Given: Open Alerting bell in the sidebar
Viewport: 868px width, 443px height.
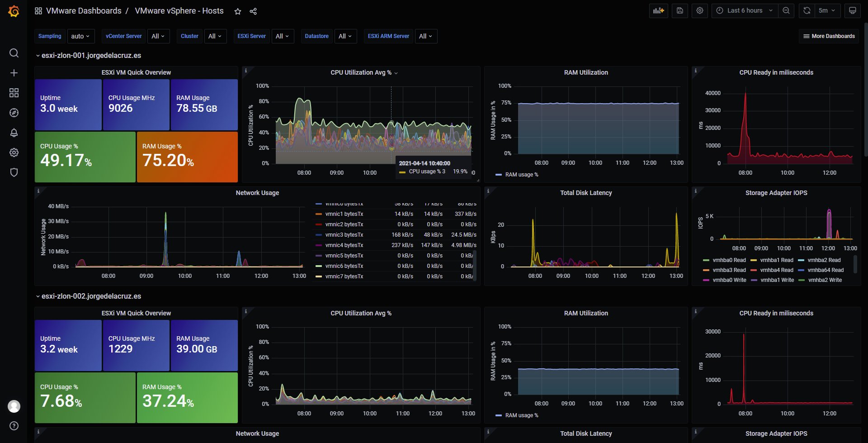Looking at the screenshot, I should click(14, 133).
